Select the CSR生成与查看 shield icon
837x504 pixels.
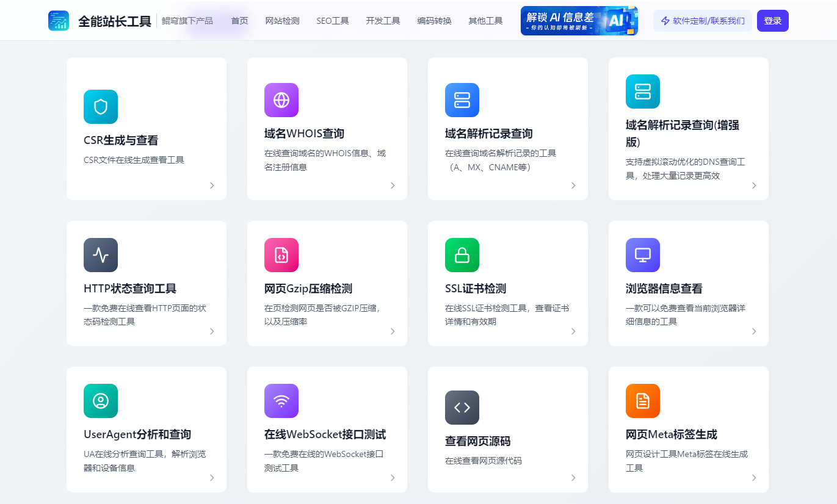click(100, 106)
